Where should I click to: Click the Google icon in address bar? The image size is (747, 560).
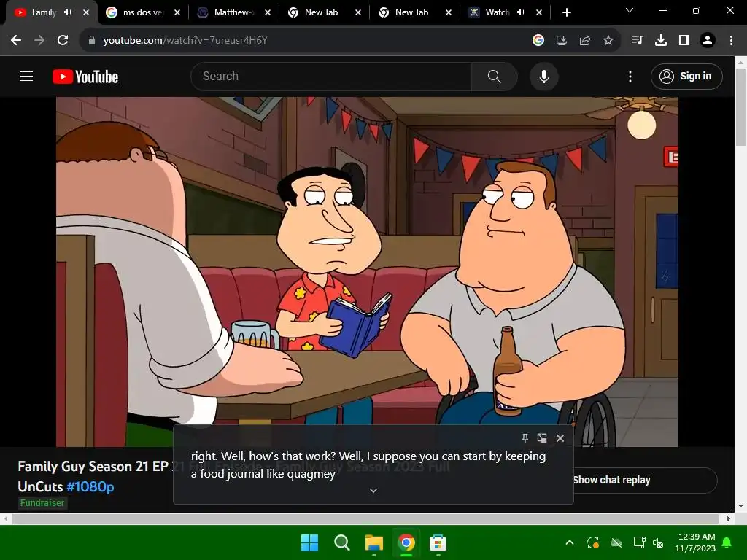[x=538, y=41]
